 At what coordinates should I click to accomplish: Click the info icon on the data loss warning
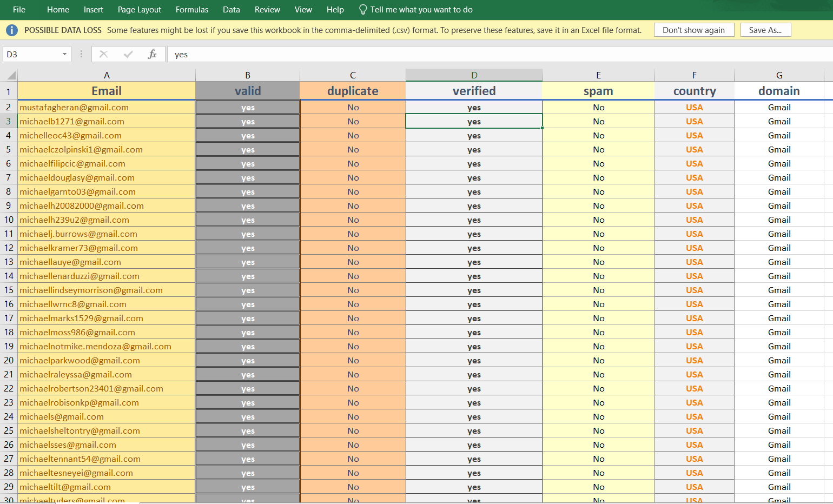(11, 30)
